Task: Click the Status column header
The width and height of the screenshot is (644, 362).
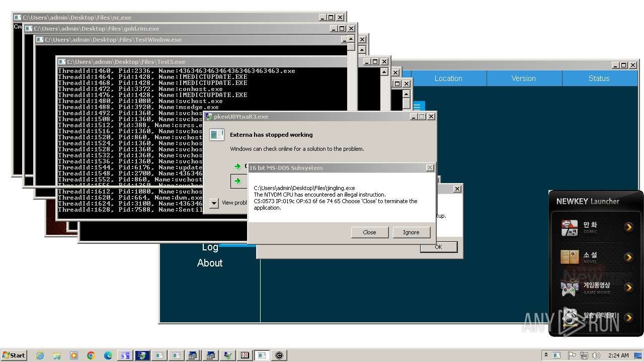Action: pyautogui.click(x=599, y=78)
